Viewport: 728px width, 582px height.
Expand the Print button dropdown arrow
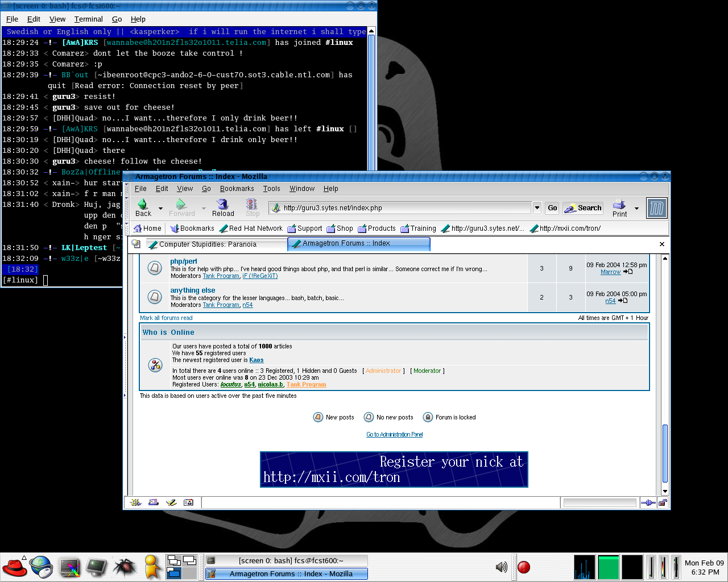(636, 209)
